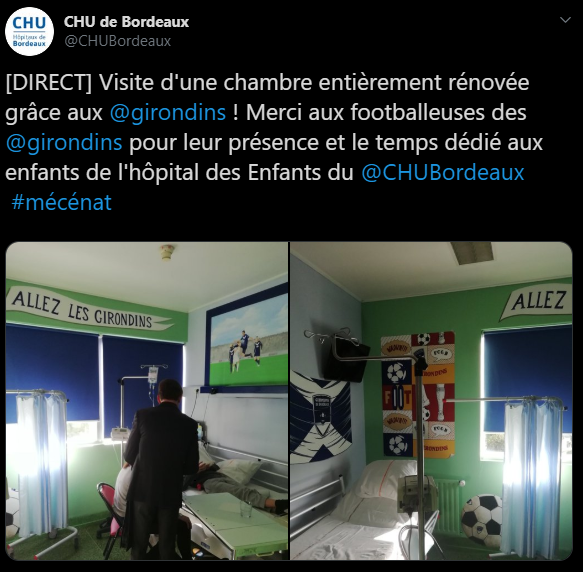Image resolution: width=583 pixels, height=572 pixels.
Task: Click the "ALLEZ" banner in right photo
Action: tap(537, 301)
